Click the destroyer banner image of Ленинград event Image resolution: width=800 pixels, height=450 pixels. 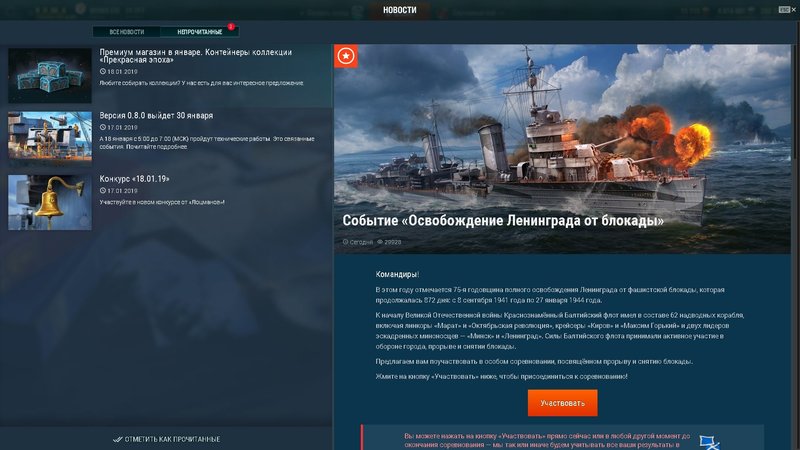[562, 149]
